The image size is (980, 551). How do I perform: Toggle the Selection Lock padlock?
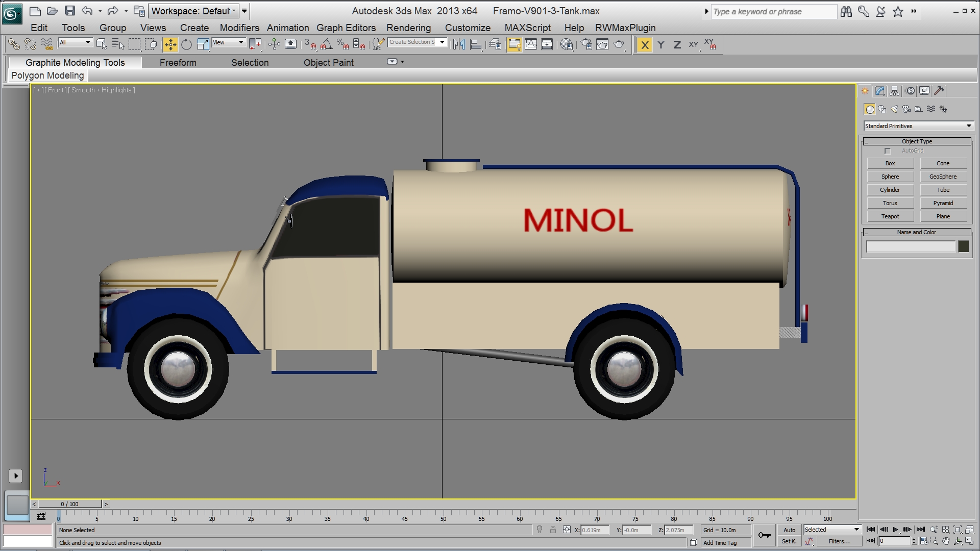click(553, 530)
